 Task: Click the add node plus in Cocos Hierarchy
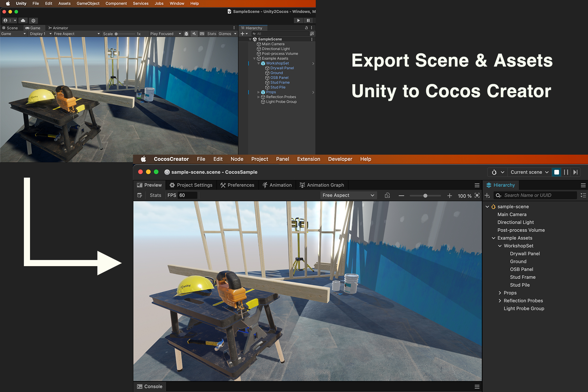click(487, 195)
